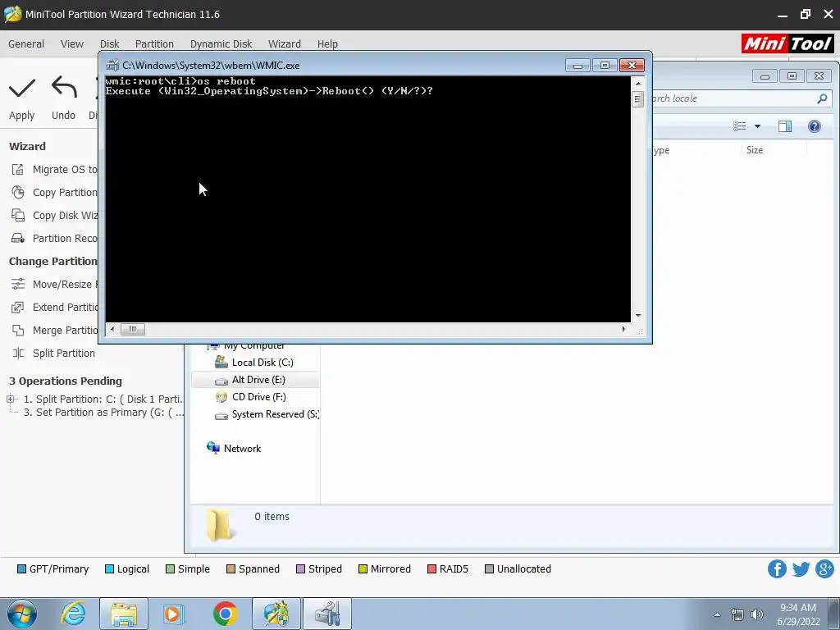Click the Unallocated legend color box
Viewport: 840px width, 630px height.
pyautogui.click(x=489, y=569)
